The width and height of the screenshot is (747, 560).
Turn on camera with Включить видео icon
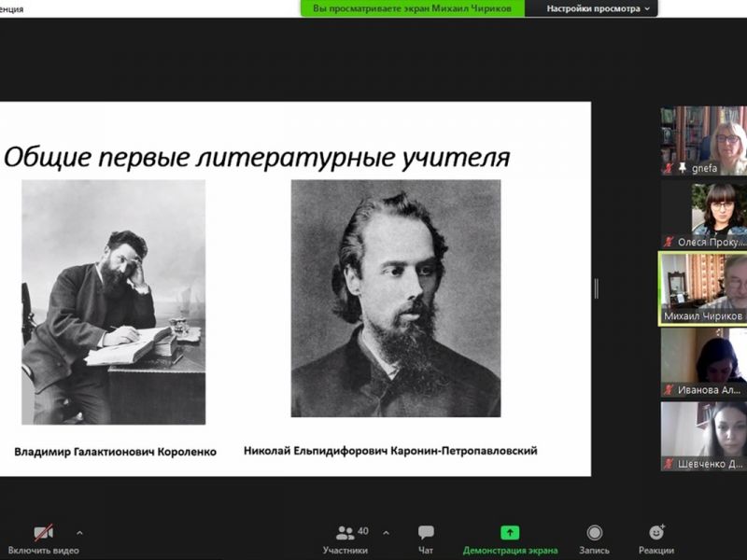[43, 533]
